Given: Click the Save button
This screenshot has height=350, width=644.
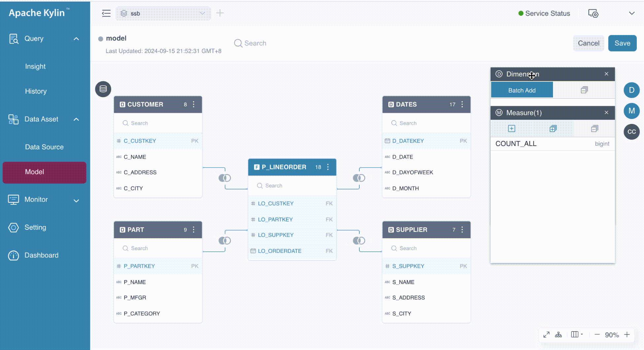Looking at the screenshot, I should point(622,43).
